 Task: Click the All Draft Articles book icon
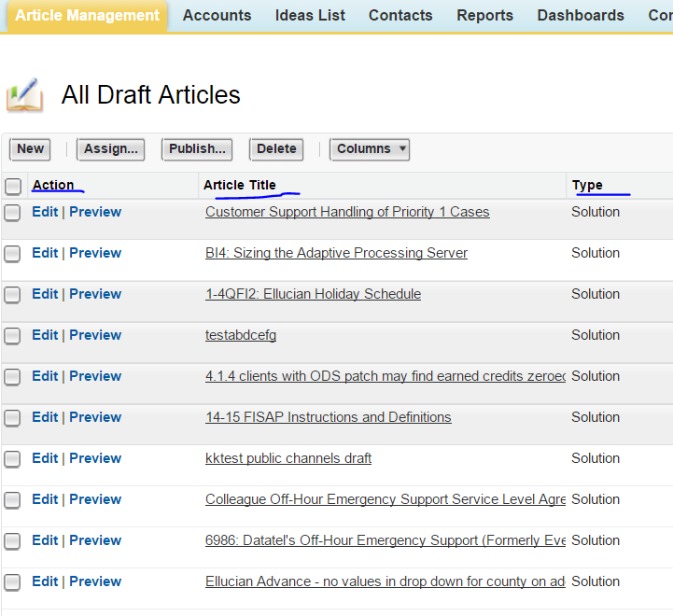click(x=24, y=95)
